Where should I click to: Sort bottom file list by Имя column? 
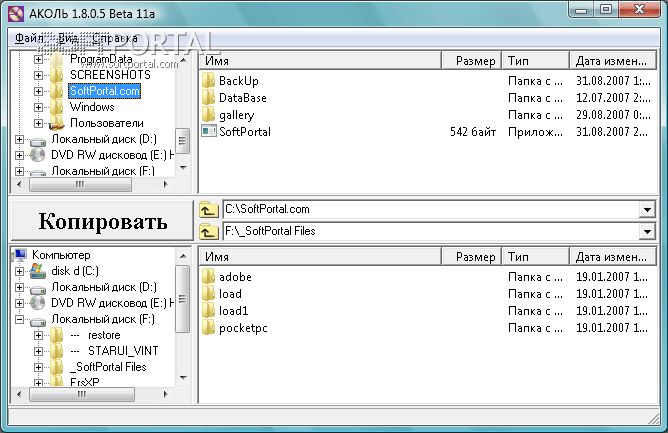tap(320, 257)
